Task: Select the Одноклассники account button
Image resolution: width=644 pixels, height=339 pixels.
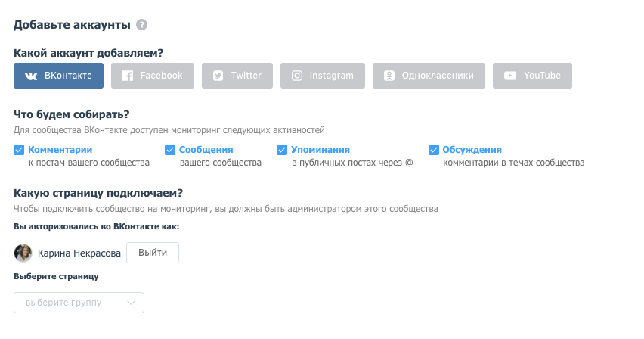Action: 429,76
